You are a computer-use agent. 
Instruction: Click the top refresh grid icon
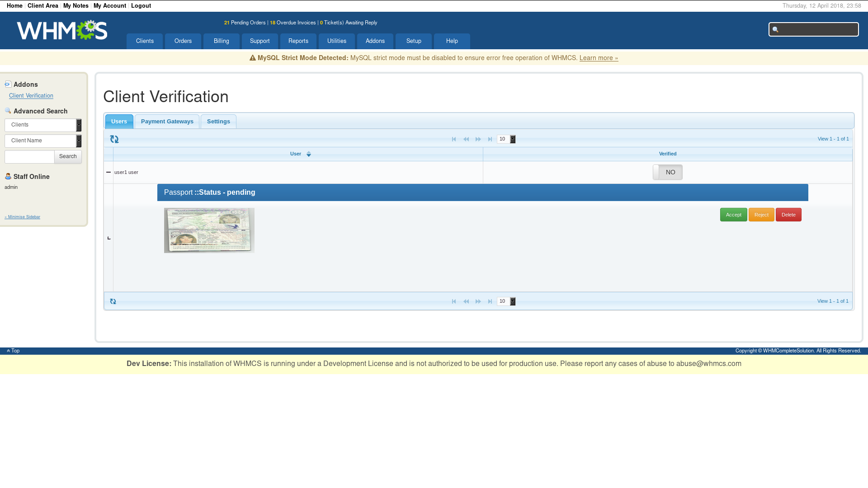coord(114,140)
